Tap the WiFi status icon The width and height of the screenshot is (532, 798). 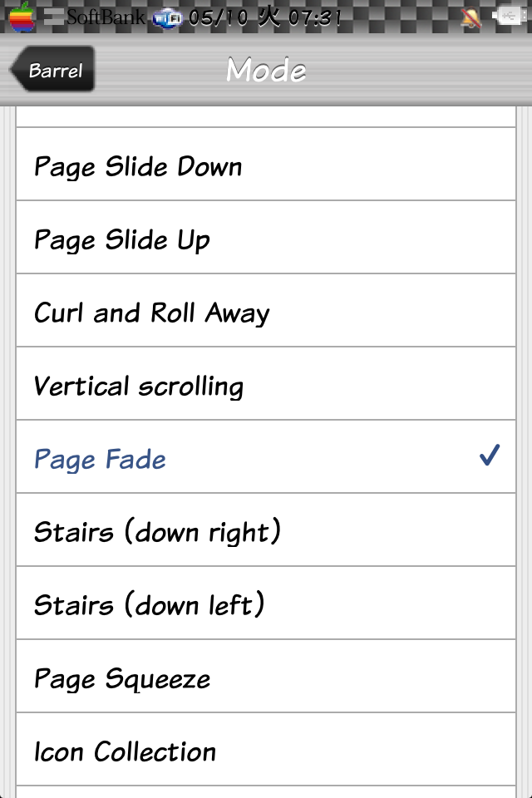point(168,17)
